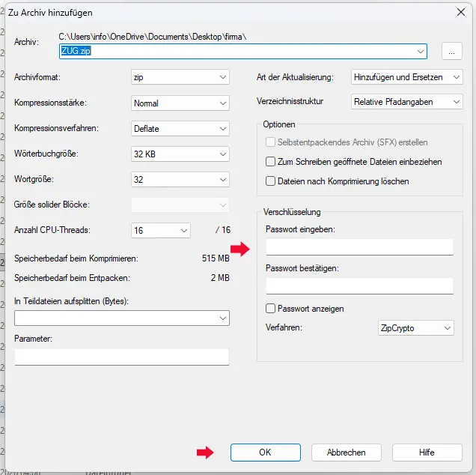The image size is (476, 475).
Task: Open the Art der Aktualisierung dropdown
Action: tap(407, 77)
